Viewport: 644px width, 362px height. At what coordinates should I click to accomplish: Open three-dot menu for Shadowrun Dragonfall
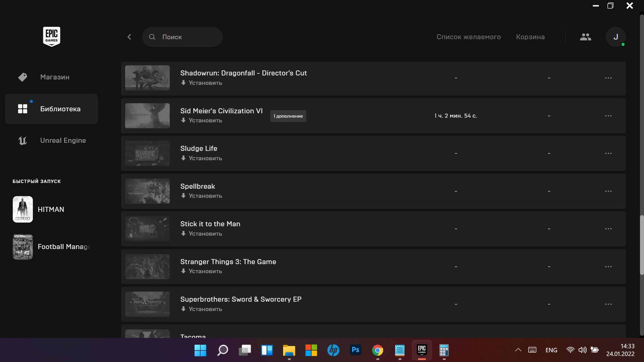pos(608,78)
